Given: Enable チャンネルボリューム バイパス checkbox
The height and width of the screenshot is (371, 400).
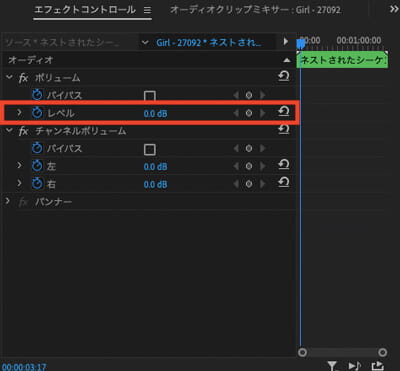Looking at the screenshot, I should [x=150, y=150].
